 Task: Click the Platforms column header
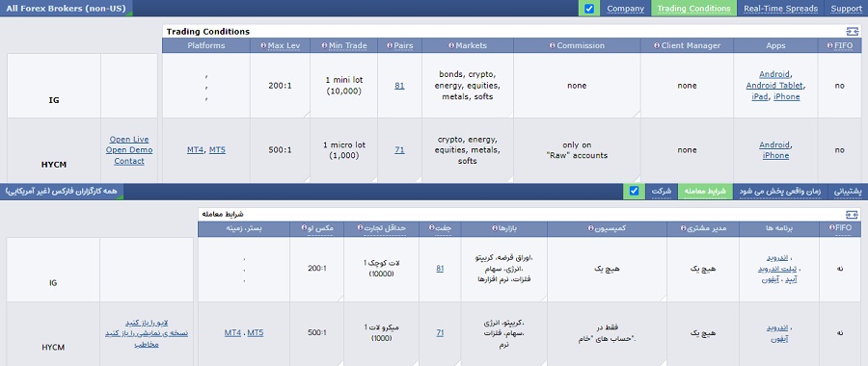(206, 45)
